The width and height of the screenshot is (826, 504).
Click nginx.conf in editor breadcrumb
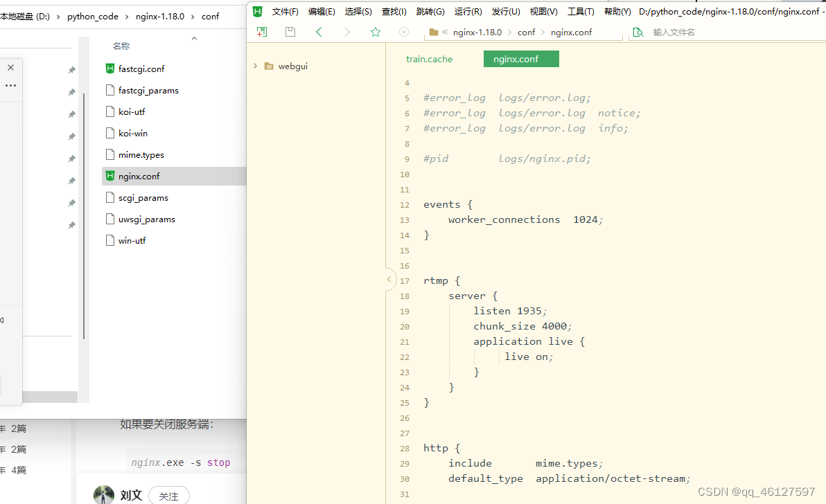(x=572, y=32)
